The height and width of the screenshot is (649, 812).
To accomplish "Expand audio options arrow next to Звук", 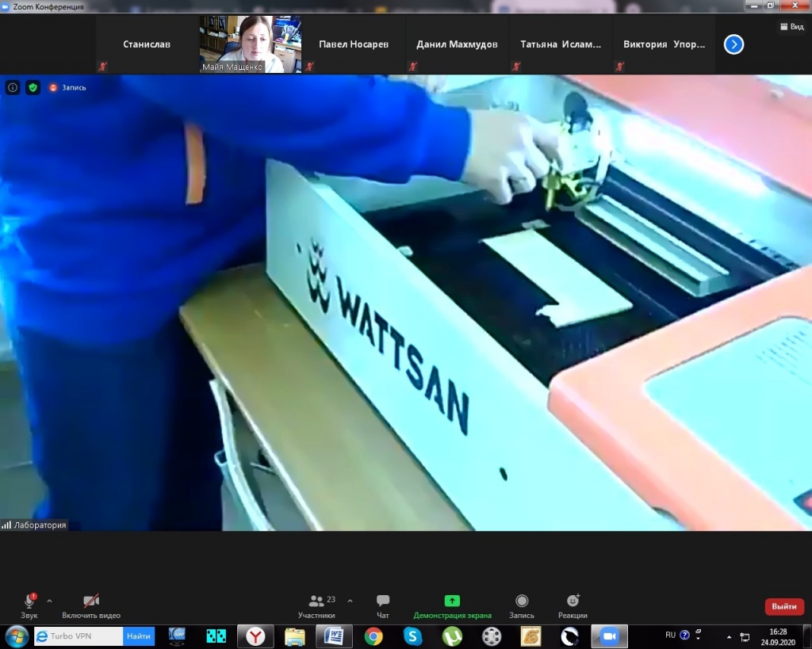I will coord(49,601).
